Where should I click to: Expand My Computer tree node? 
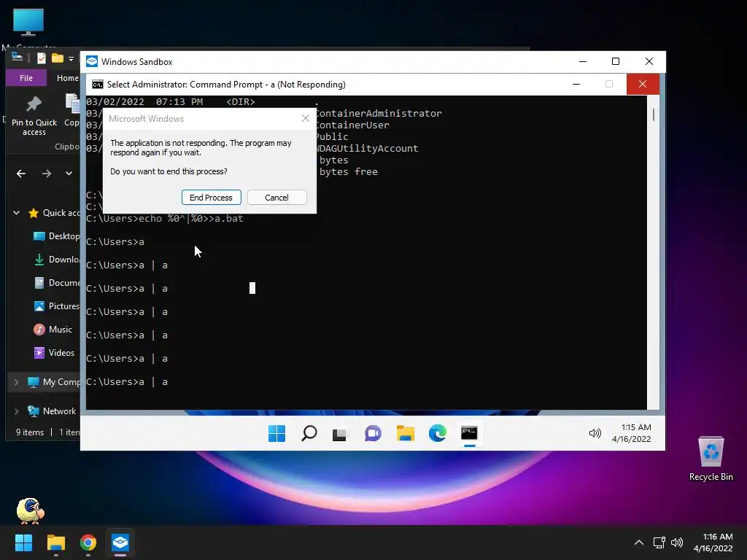(16, 382)
